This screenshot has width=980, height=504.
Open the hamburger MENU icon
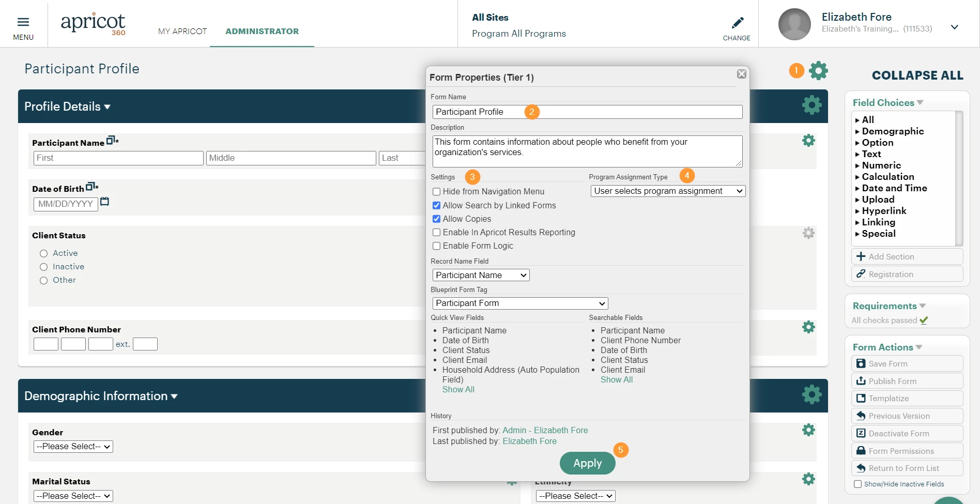pyautogui.click(x=23, y=22)
